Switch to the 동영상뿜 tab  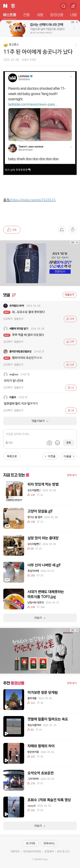[57, 15]
